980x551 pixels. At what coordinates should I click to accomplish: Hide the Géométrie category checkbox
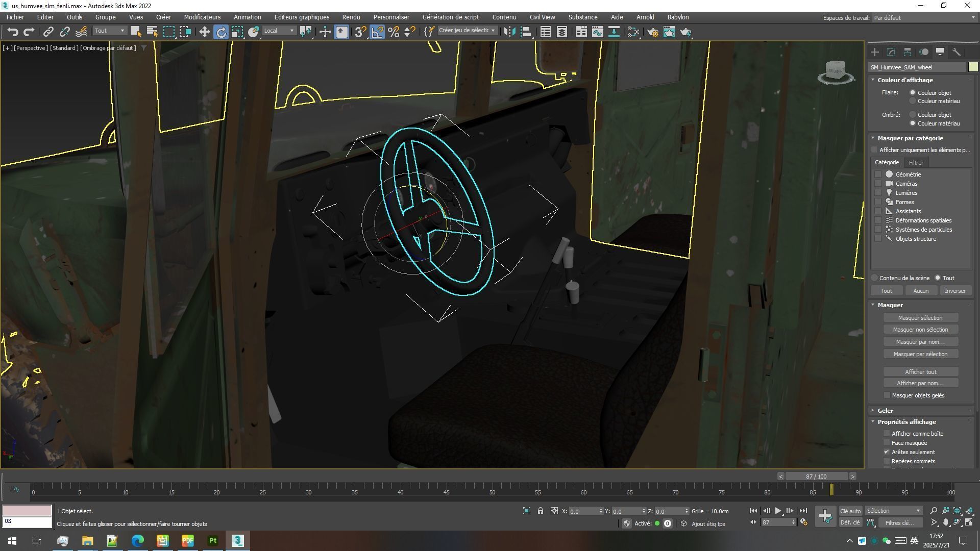pyautogui.click(x=878, y=174)
